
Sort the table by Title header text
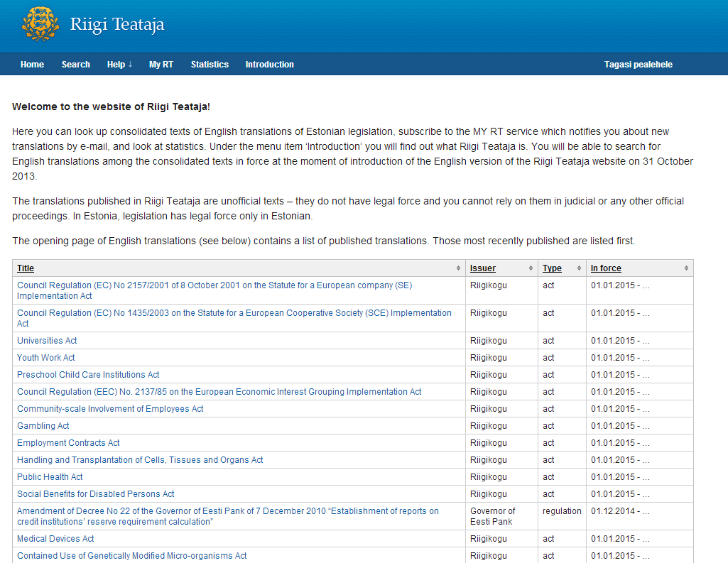(26, 268)
